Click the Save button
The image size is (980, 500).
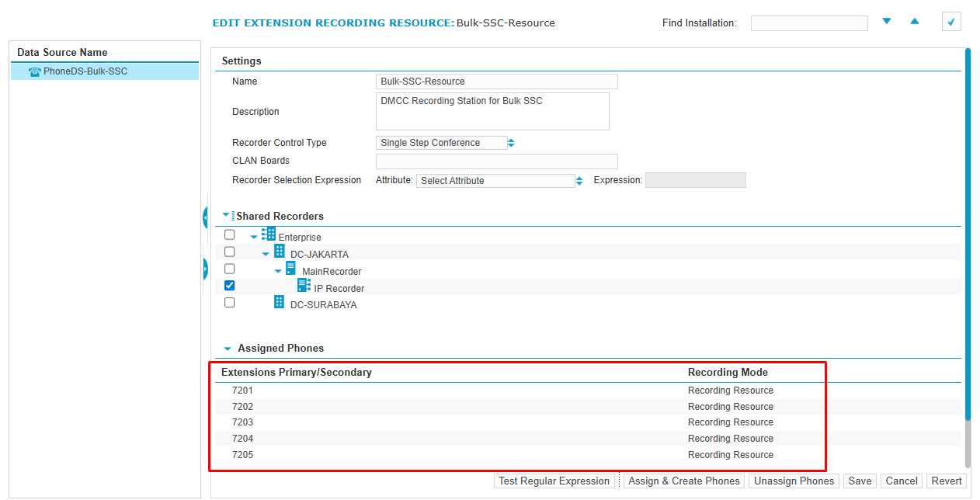click(859, 481)
